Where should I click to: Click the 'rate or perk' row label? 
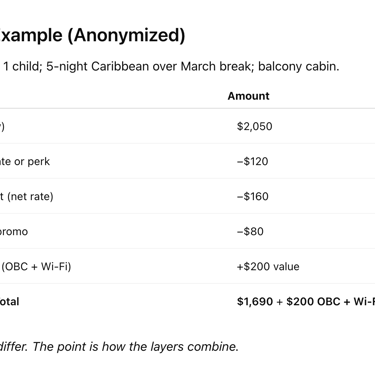click(25, 161)
